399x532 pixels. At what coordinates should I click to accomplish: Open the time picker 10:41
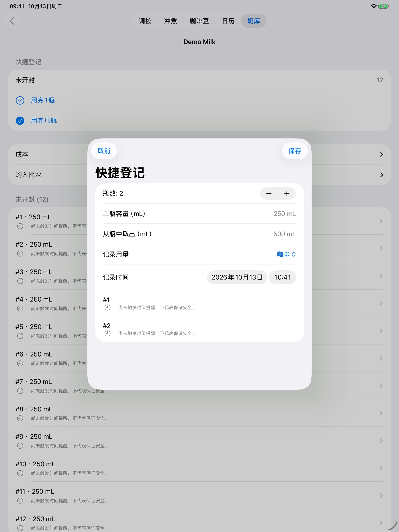click(282, 277)
